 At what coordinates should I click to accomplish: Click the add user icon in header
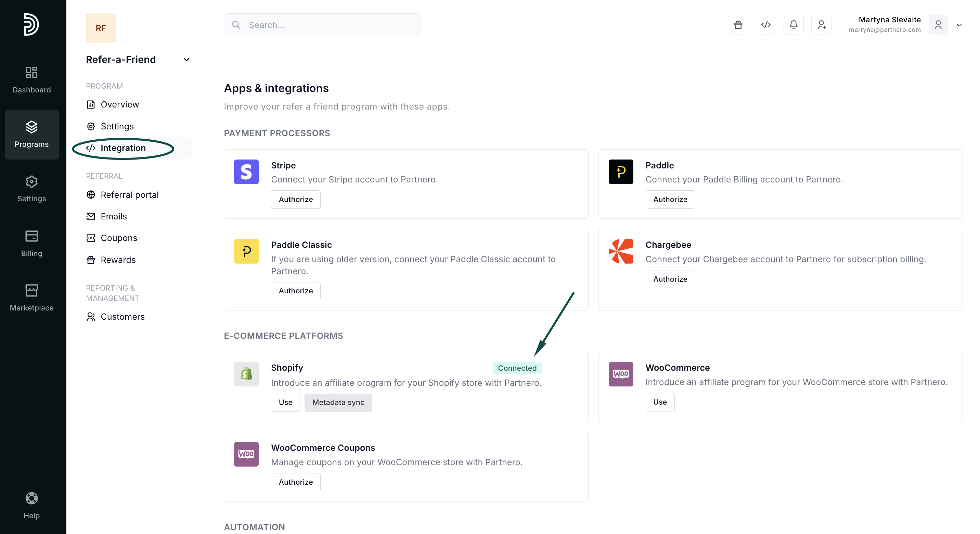(x=821, y=25)
